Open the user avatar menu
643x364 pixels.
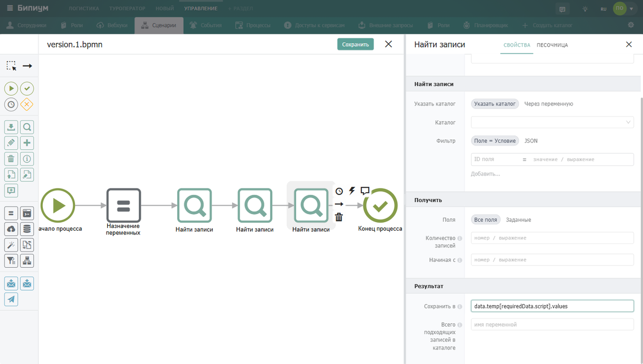point(619,9)
